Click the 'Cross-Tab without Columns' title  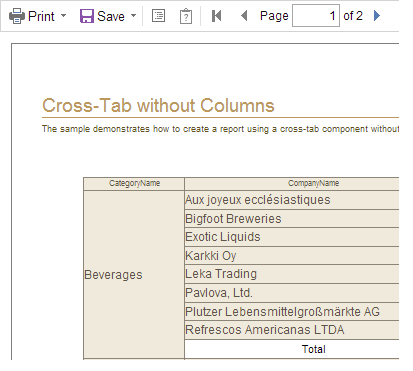click(158, 105)
